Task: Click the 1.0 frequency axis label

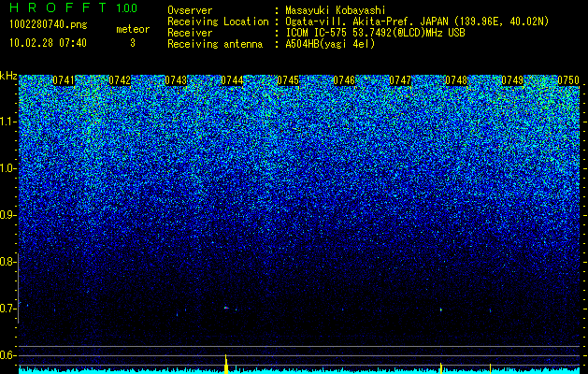Action: pos(8,168)
